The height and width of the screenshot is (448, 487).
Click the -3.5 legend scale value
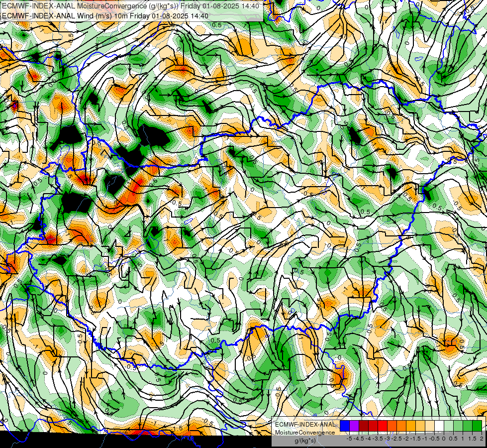[x=378, y=439]
